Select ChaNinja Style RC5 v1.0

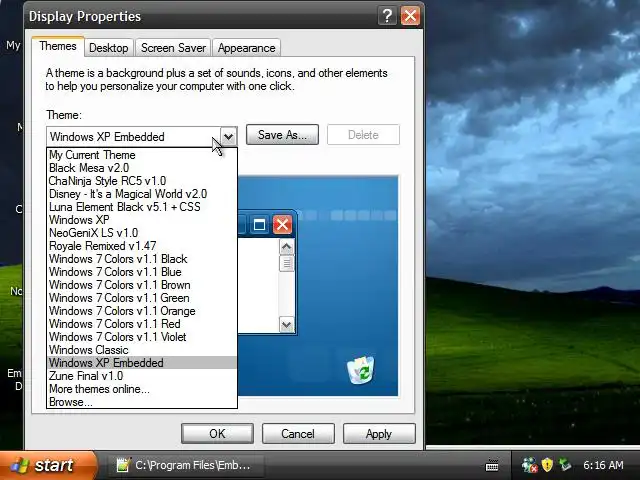pos(142,181)
